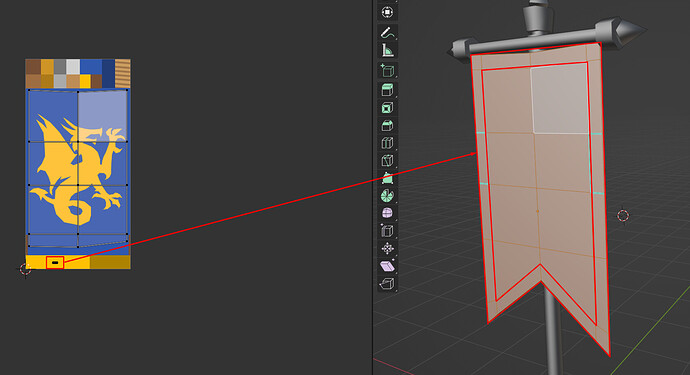Select the Shear tool
Image resolution: width=690 pixels, height=375 pixels.
tap(387, 266)
